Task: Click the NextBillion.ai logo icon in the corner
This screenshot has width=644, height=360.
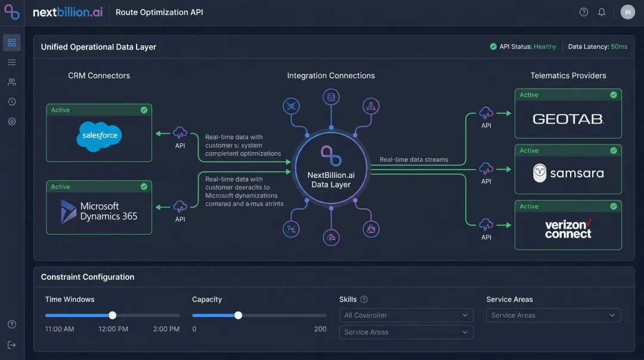Action: [12, 12]
